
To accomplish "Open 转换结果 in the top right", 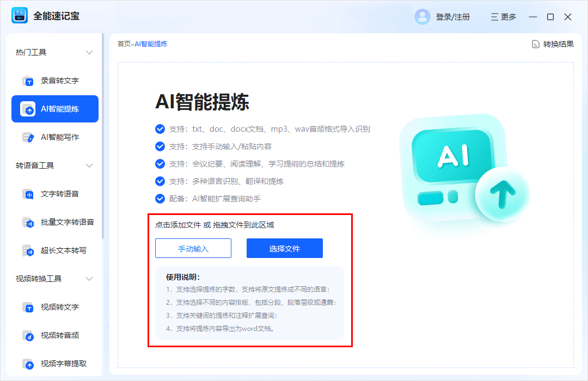I will (x=553, y=44).
